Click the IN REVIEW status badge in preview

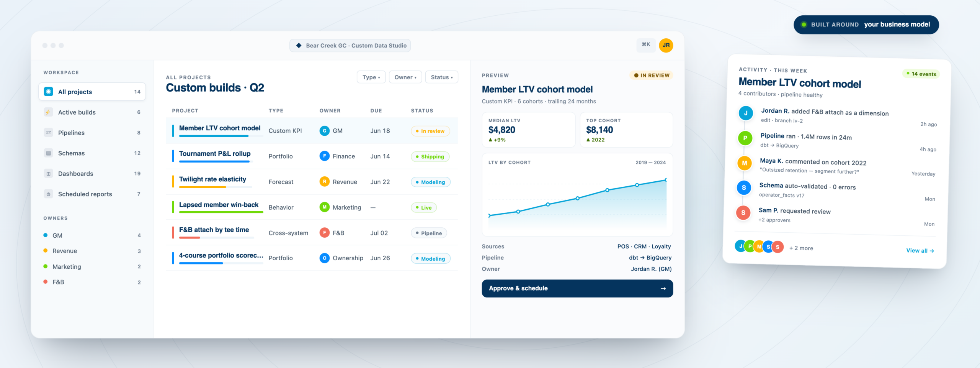click(651, 75)
